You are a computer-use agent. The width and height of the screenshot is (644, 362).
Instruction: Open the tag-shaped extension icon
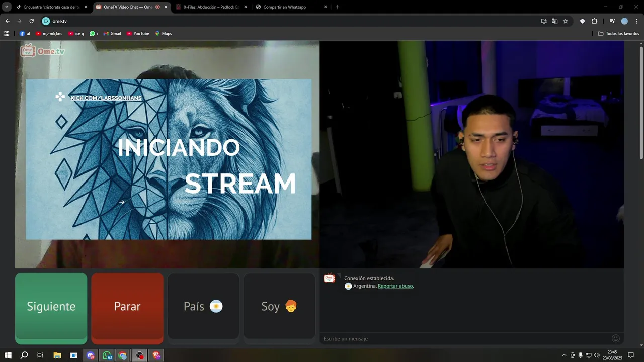tap(582, 21)
